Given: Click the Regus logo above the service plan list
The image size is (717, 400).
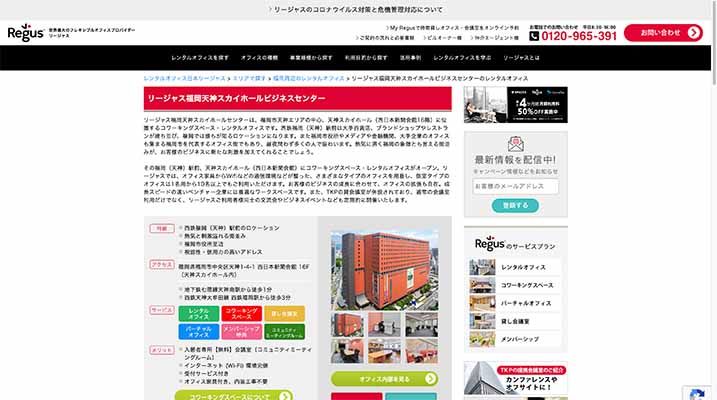Looking at the screenshot, I should point(489,244).
